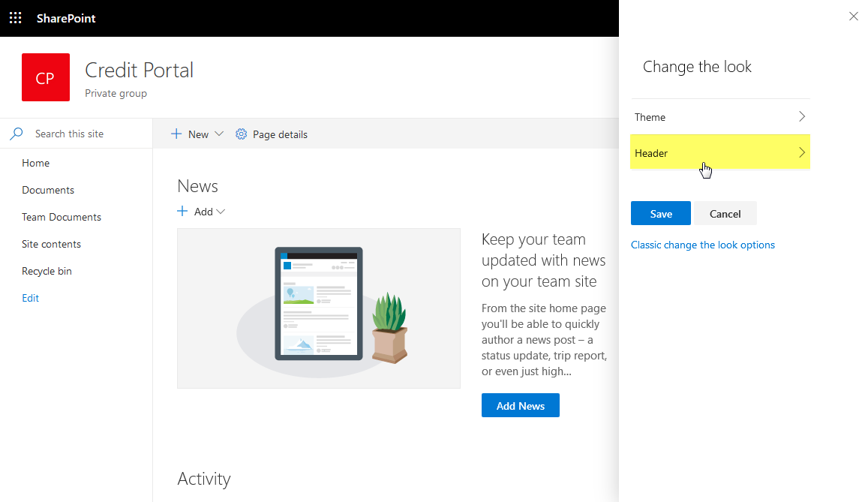Image resolution: width=868 pixels, height=502 pixels.
Task: Expand the Theme options chevron
Action: click(802, 116)
